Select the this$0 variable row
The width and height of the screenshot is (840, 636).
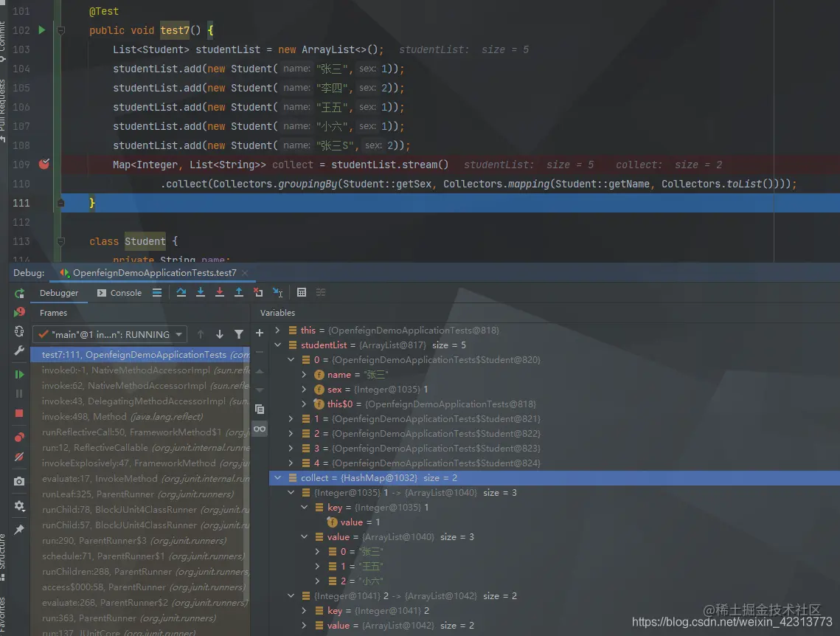pyautogui.click(x=555, y=404)
